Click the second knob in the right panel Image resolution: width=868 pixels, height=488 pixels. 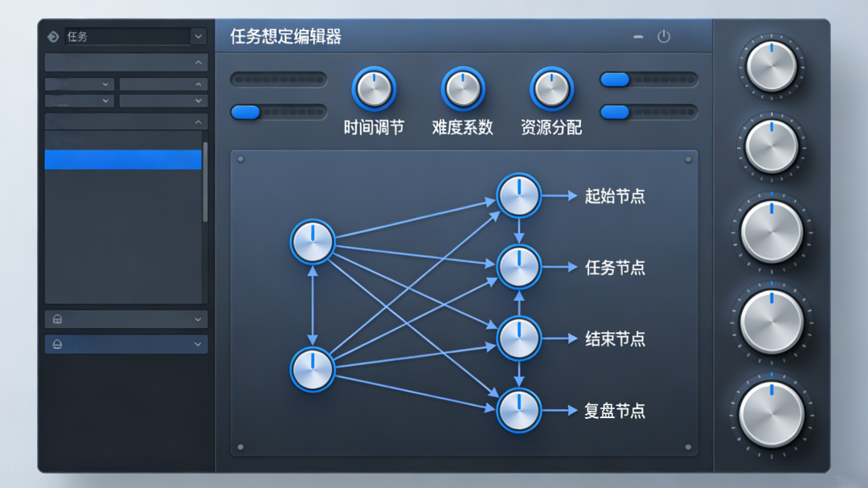772,147
